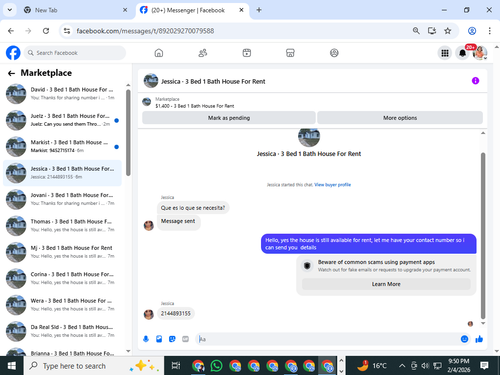Attach a photo file icon

coord(159,339)
